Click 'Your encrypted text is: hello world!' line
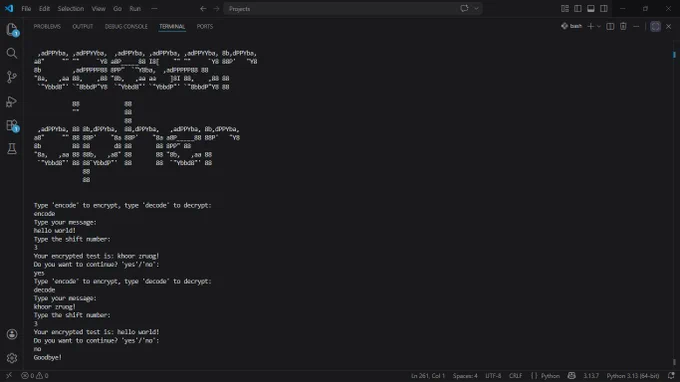Viewport: 680px width, 382px height. 96,332
